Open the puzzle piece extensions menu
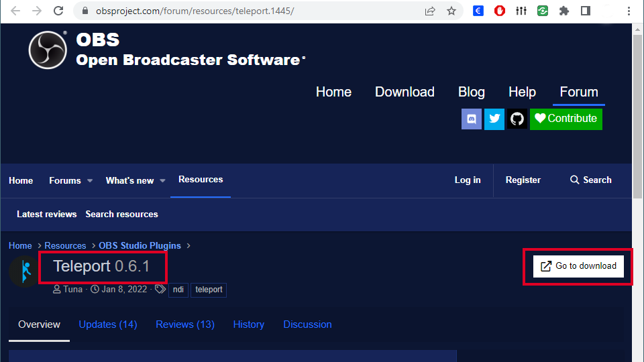The image size is (644, 362). click(564, 11)
